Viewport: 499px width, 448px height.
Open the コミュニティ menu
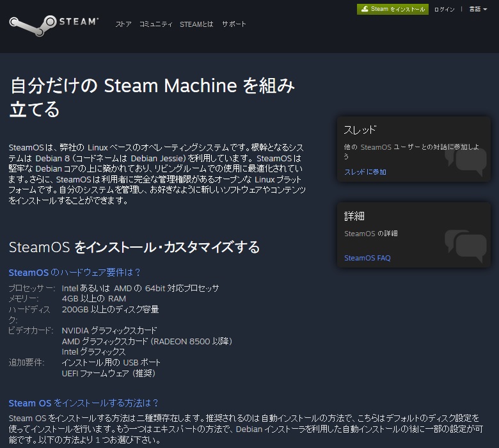click(x=156, y=24)
